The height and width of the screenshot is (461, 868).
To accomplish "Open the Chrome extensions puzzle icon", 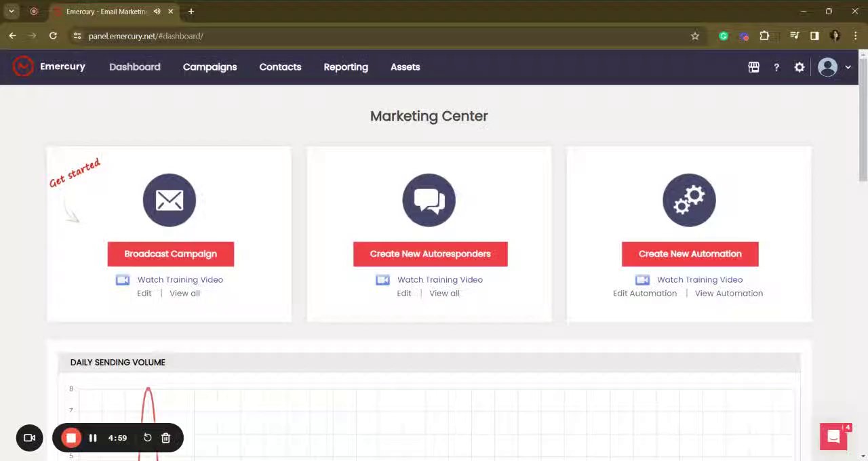I will point(764,36).
